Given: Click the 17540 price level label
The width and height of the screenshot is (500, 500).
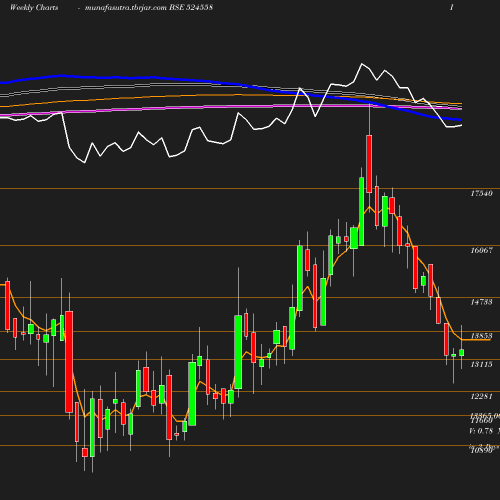Looking at the screenshot, I should pyautogui.click(x=481, y=194).
